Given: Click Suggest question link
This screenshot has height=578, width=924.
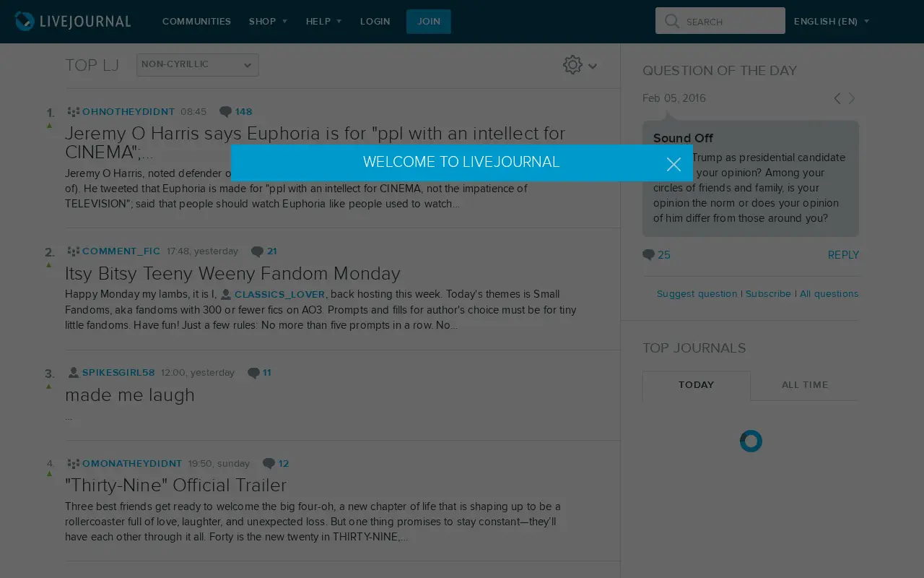Looking at the screenshot, I should pyautogui.click(x=697, y=294).
